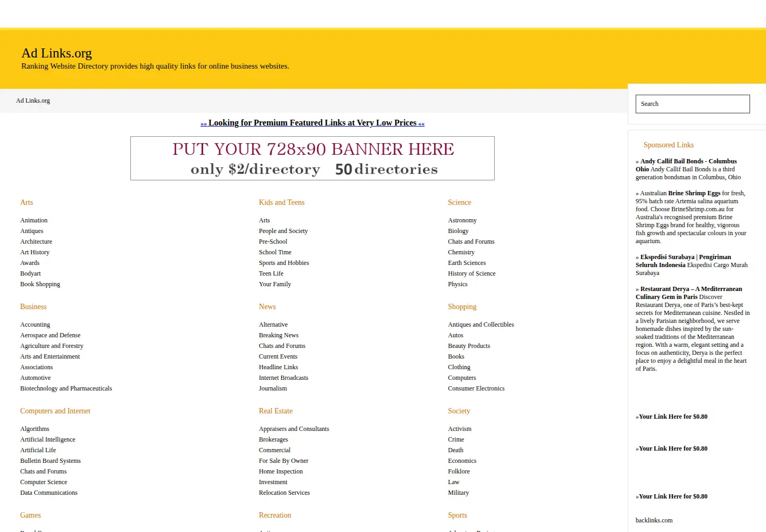Choose the Pre-School subcategory
This screenshot has width=766, height=532.
[273, 242]
